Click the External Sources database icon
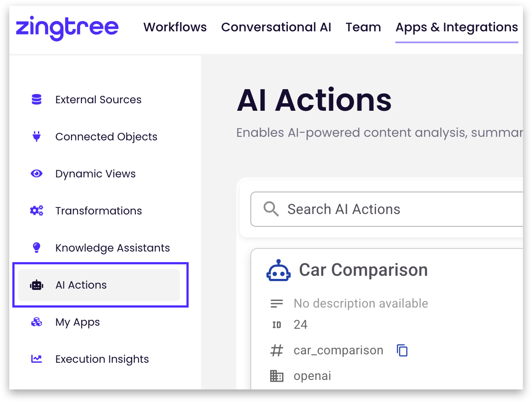Image resolution: width=532 pixels, height=402 pixels. (x=37, y=100)
